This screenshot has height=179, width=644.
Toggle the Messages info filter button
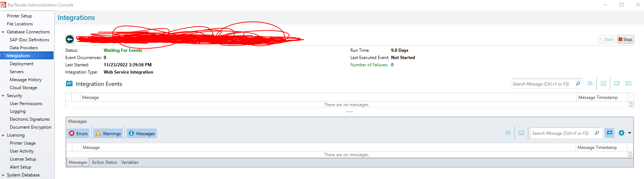(x=142, y=133)
